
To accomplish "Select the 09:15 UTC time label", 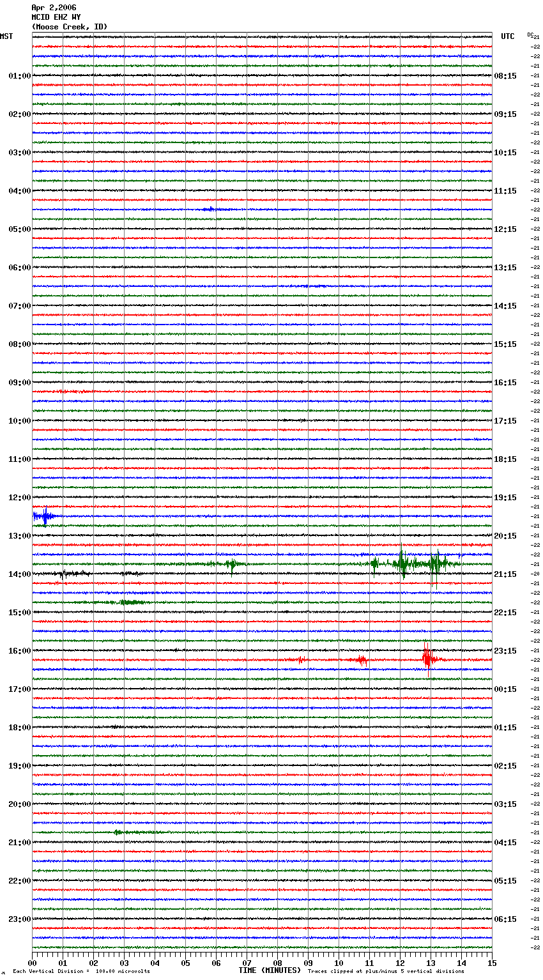I will coord(505,114).
